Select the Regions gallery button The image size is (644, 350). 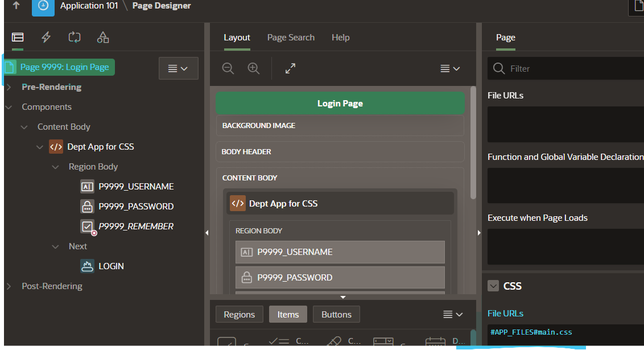[239, 314]
